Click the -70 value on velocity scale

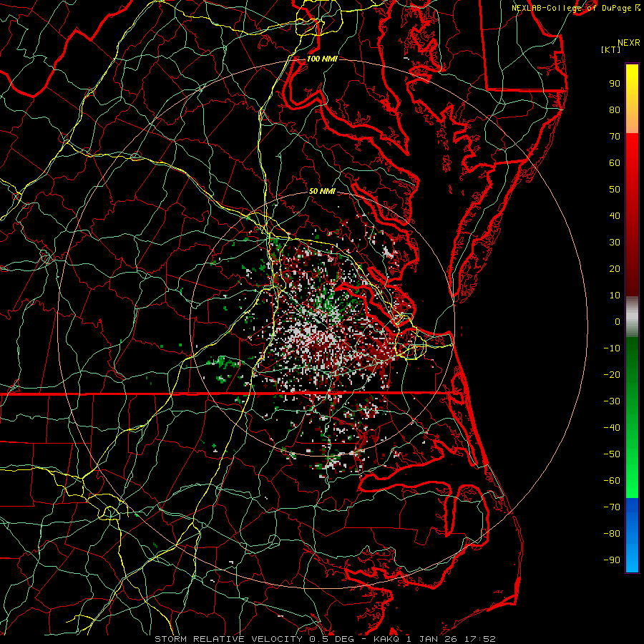click(x=612, y=507)
